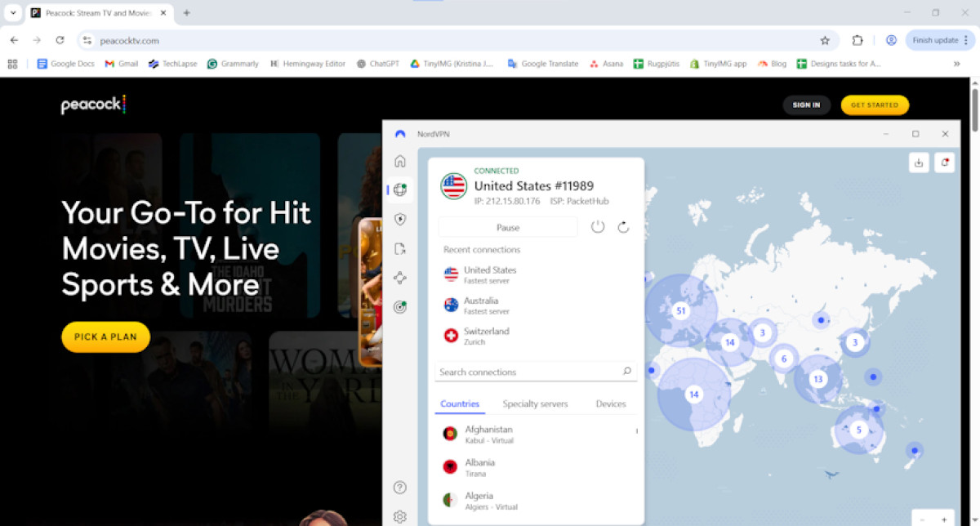
Task: Connect to recent Switzerland Zurich server
Action: pos(536,336)
